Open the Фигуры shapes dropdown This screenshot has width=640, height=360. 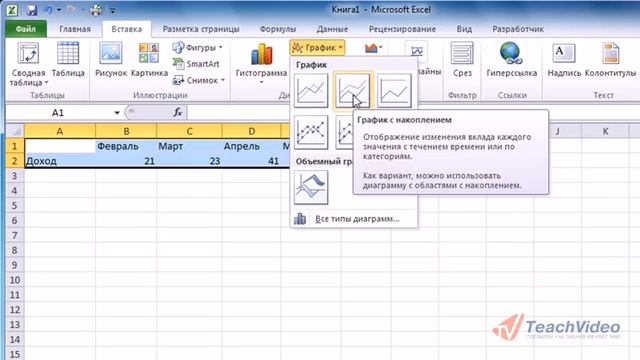(198, 47)
